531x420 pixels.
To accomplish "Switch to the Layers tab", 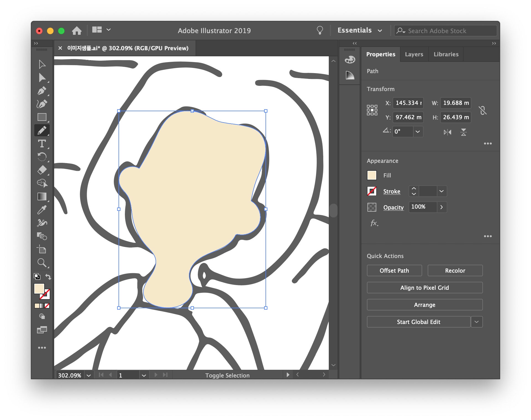I will (414, 54).
